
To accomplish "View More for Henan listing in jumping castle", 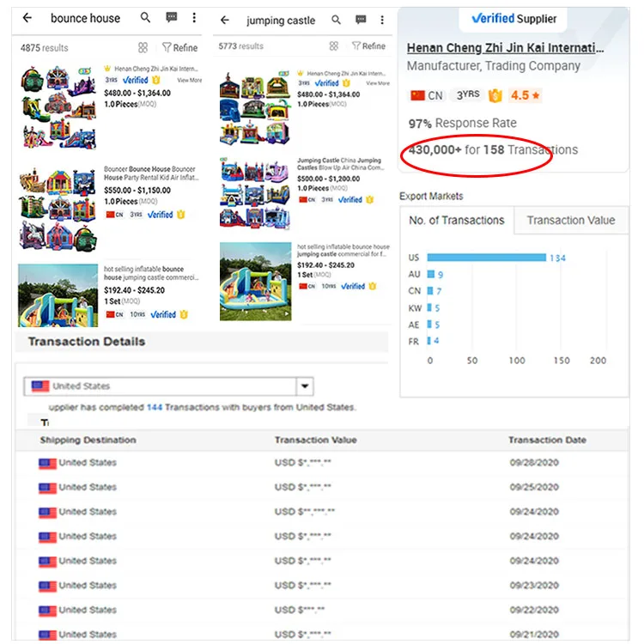I will coord(378,83).
